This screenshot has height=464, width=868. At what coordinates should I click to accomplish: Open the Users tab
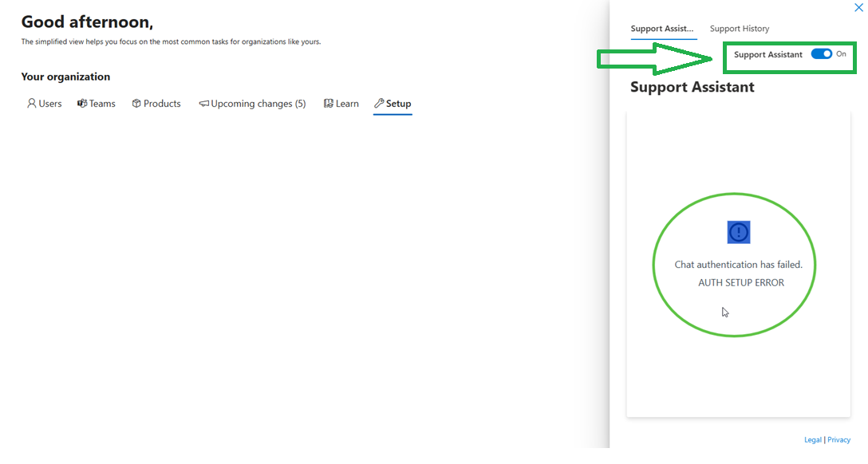point(45,104)
